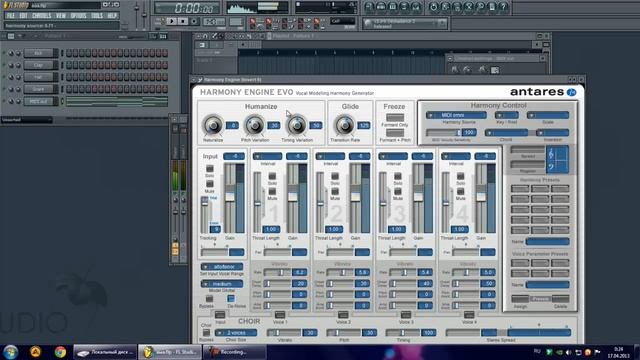640x360 pixels.
Task: Open the Voice 1 Interval dropdown
Action: click(x=267, y=156)
